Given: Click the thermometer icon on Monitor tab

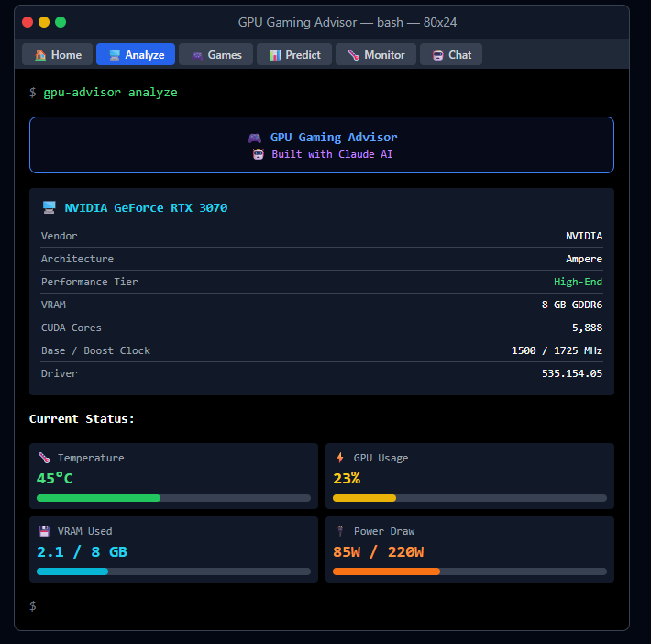Looking at the screenshot, I should 353,55.
